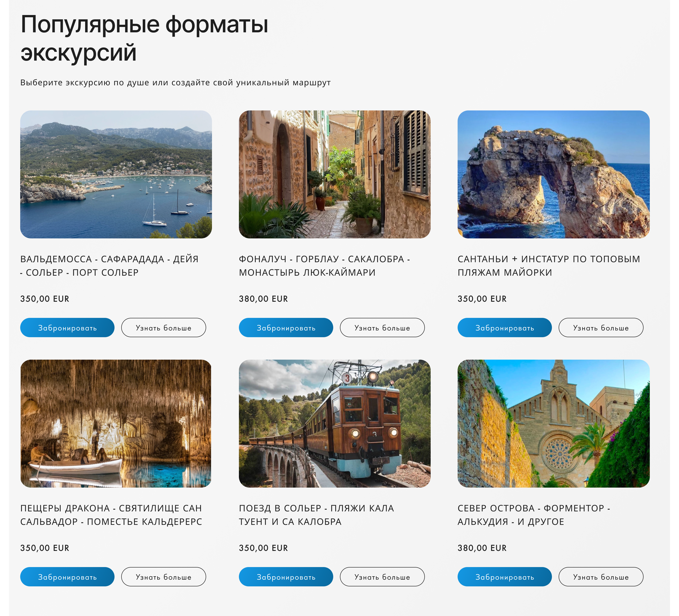Screen dimensions: 679x616
Task: Learn more about the Formentor – Alcudia tour
Action: point(600,576)
